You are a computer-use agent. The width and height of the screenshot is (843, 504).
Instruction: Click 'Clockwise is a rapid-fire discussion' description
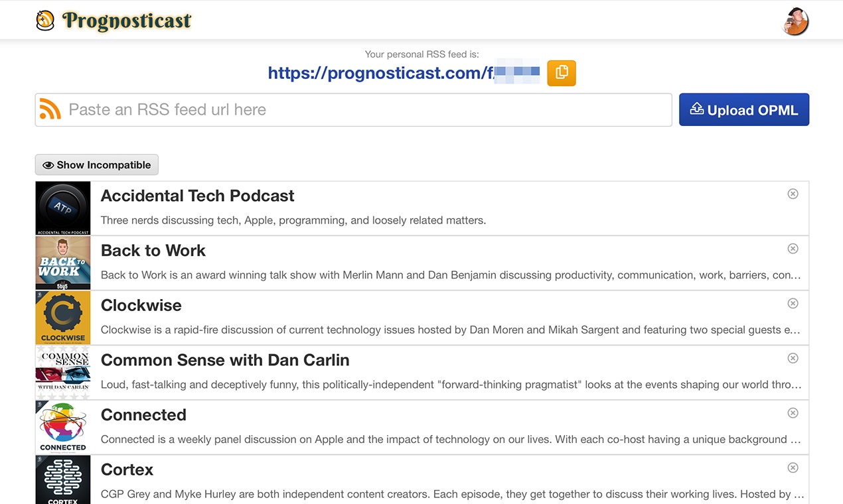click(451, 330)
